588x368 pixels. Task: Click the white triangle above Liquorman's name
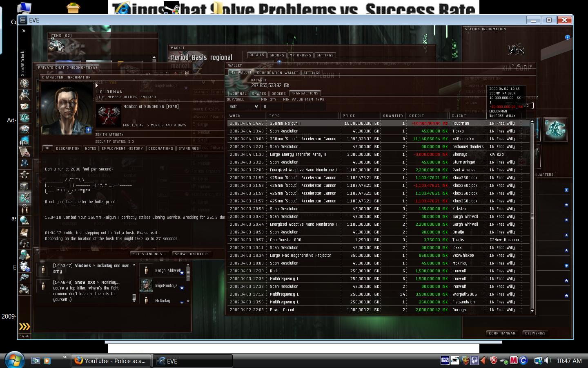97,86
